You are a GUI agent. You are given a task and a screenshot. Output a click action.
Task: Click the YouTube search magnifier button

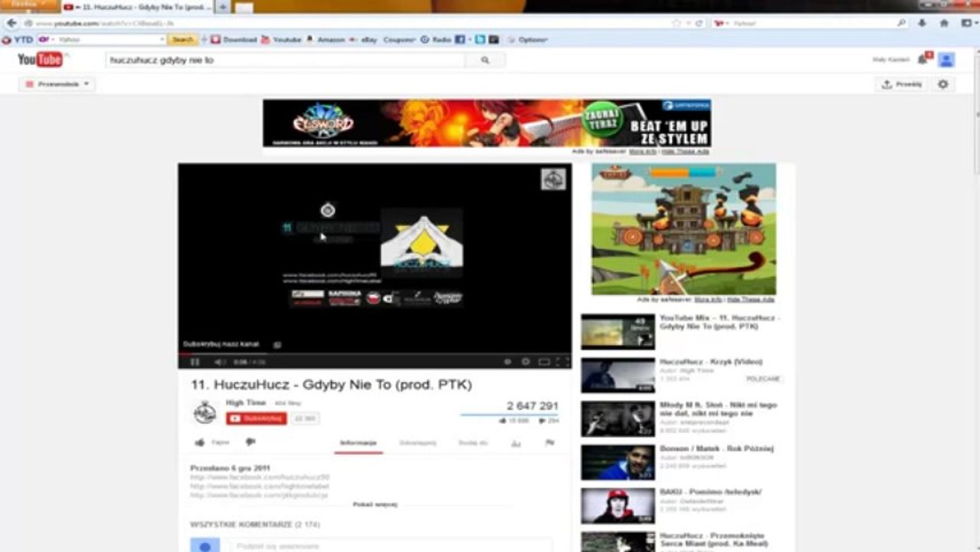pos(485,60)
